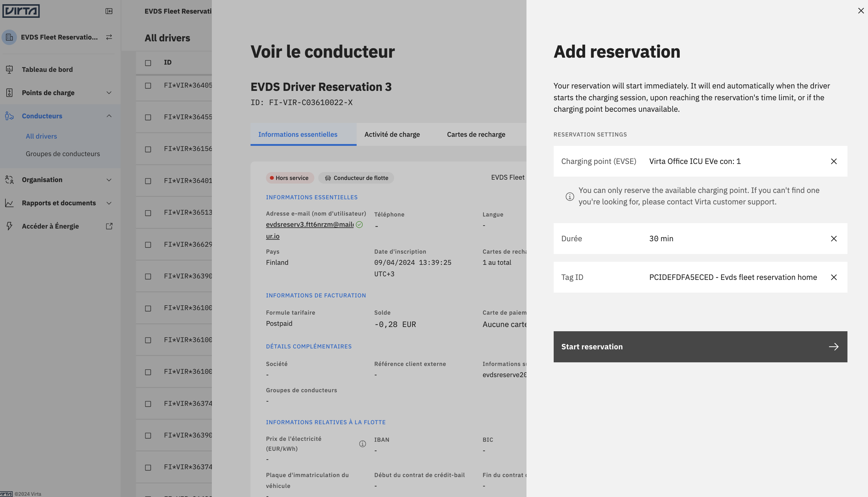Screen dimensions: 868x497
Task: Click info icon next to reservation notice
Action: pos(569,197)
